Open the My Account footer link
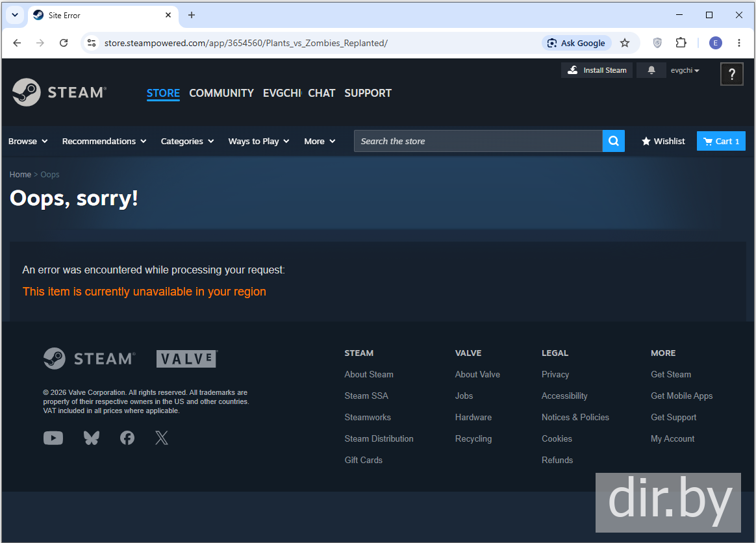The image size is (756, 543). (x=673, y=439)
